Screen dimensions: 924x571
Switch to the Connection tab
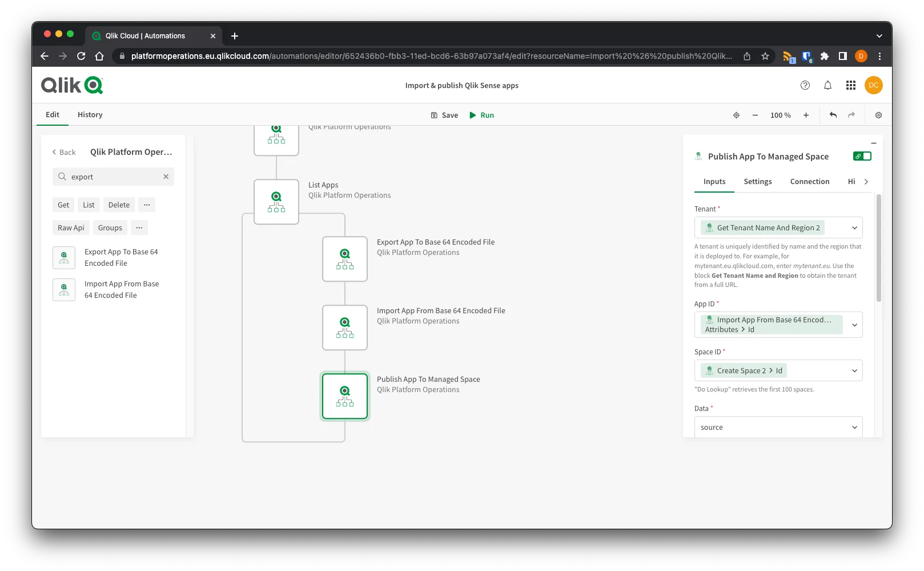click(x=809, y=181)
